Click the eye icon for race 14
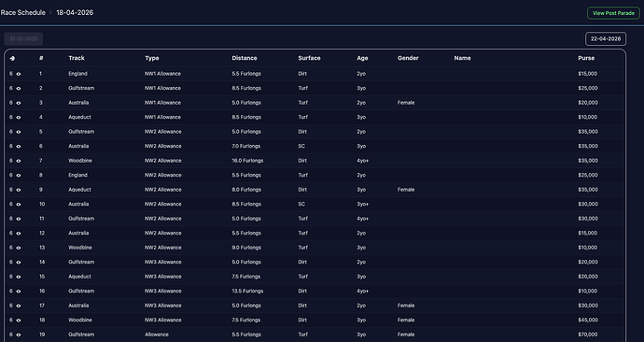This screenshot has width=644, height=342. click(19, 263)
